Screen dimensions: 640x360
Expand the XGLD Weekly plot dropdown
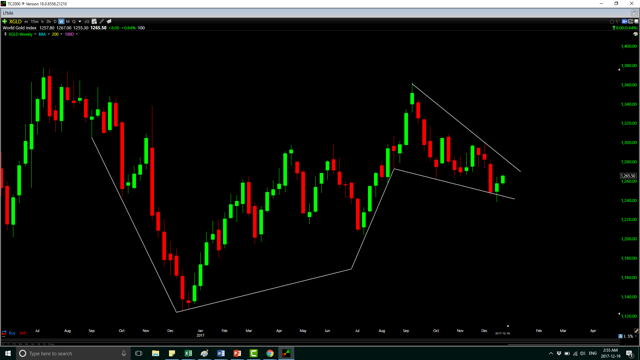[35, 34]
